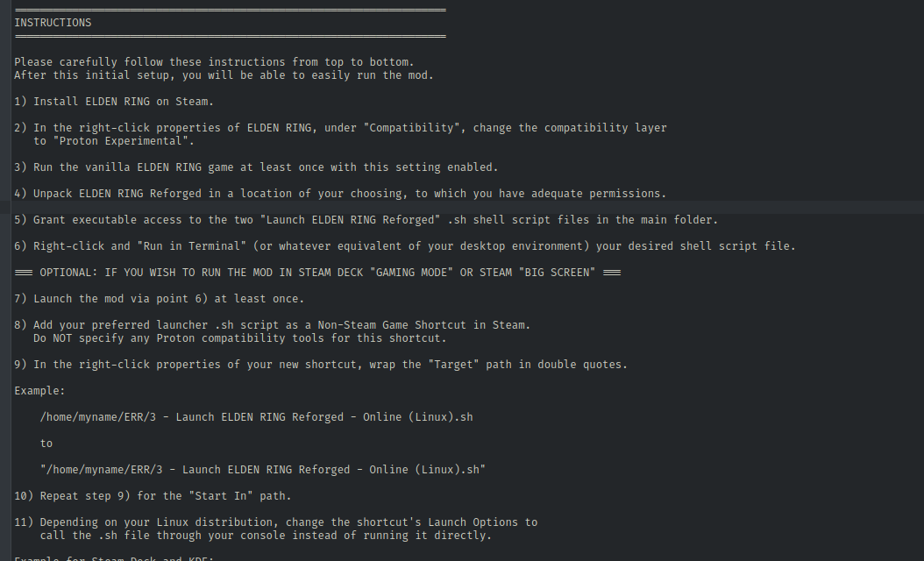Click step 1 about installing on Steam

click(x=114, y=102)
